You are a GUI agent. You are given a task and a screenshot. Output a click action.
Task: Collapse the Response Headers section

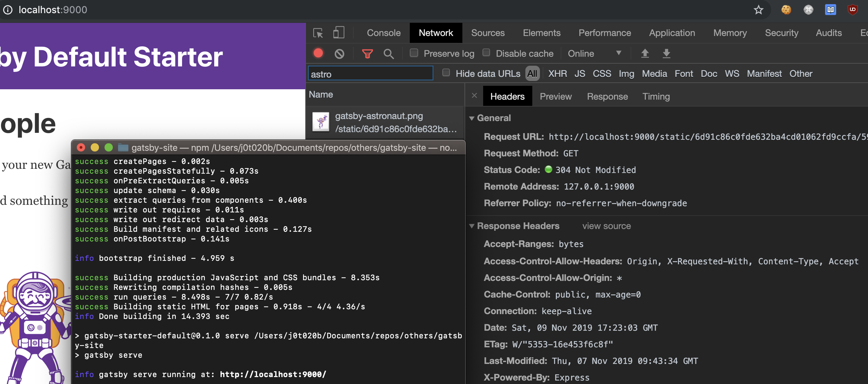472,226
